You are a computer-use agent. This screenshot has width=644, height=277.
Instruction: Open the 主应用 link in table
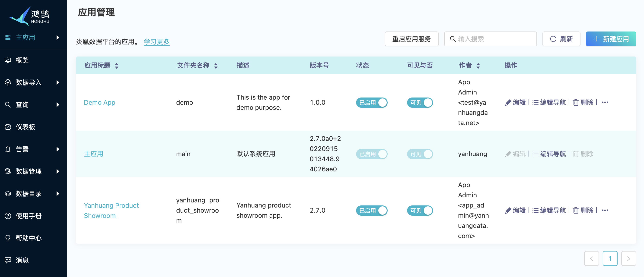pos(93,154)
